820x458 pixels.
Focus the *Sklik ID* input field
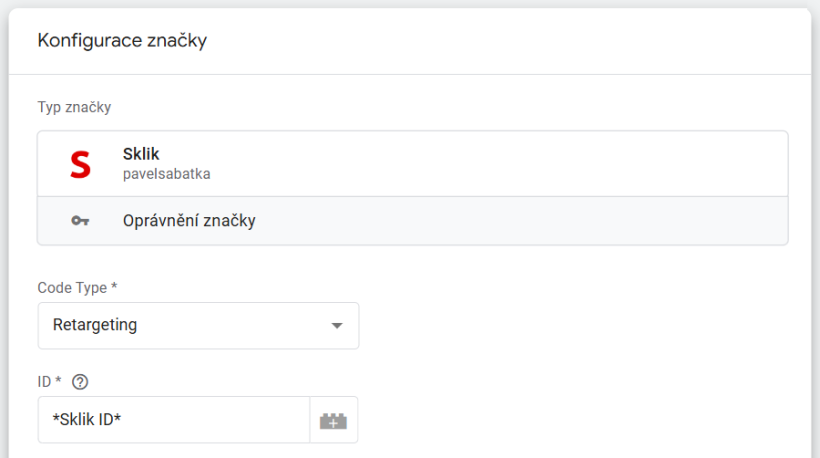tap(174, 420)
